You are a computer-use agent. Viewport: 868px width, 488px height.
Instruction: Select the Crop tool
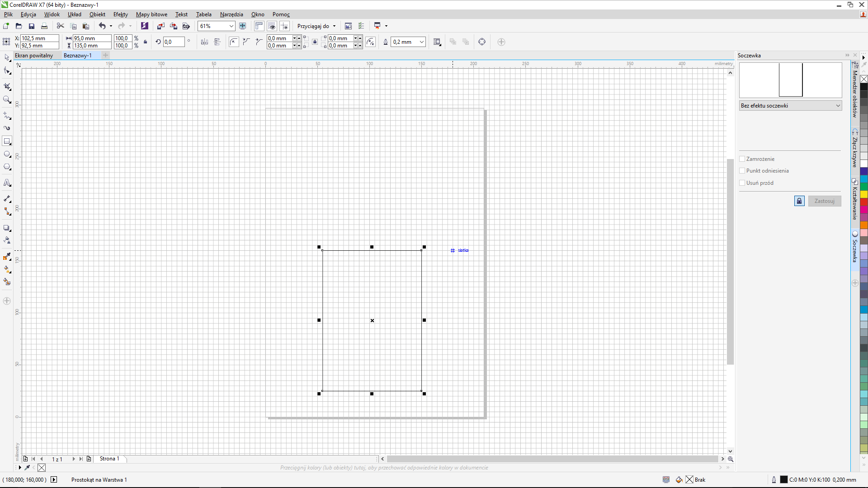pos(7,87)
